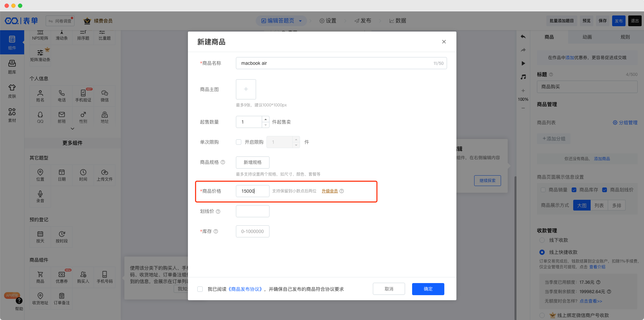Switch to the 动画 tab
The image size is (644, 320).
click(x=587, y=37)
